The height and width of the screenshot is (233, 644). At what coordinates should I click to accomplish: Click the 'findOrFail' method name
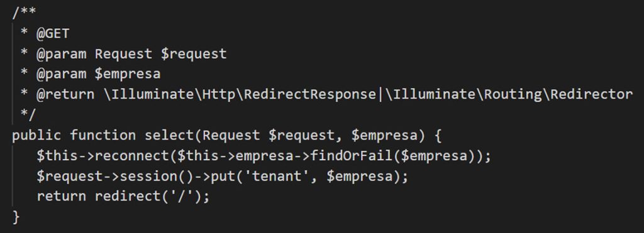pyautogui.click(x=352, y=156)
